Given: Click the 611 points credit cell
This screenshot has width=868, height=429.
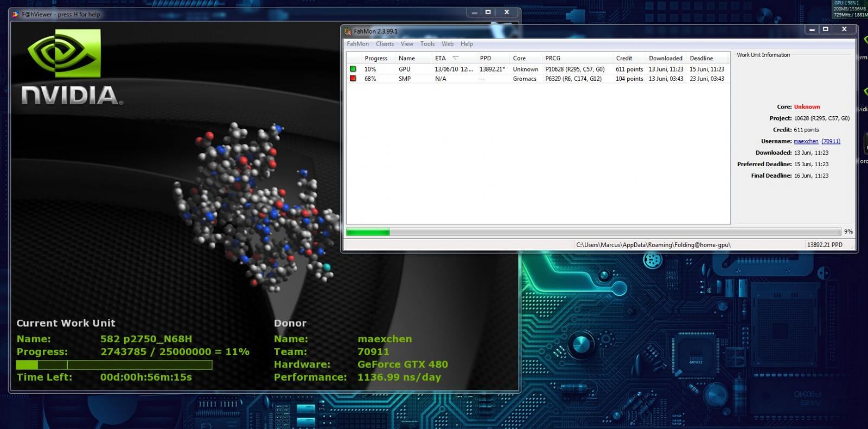Looking at the screenshot, I should (629, 69).
